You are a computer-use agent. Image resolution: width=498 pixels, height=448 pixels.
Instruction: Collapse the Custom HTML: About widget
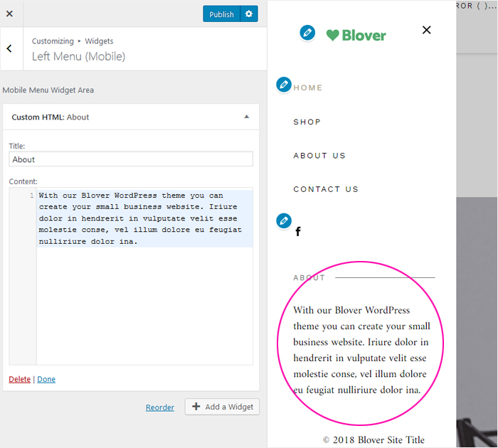point(246,117)
